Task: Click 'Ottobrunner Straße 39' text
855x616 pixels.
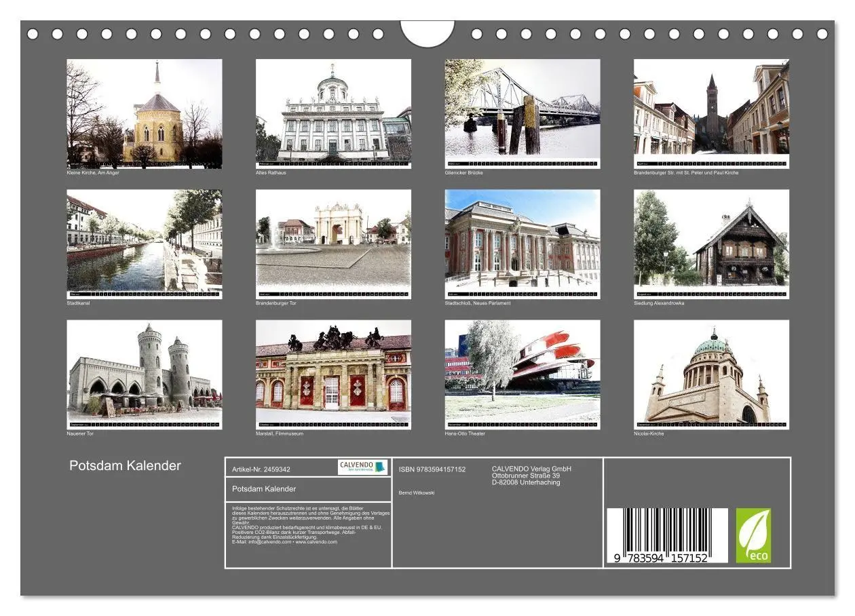Action: (x=526, y=476)
